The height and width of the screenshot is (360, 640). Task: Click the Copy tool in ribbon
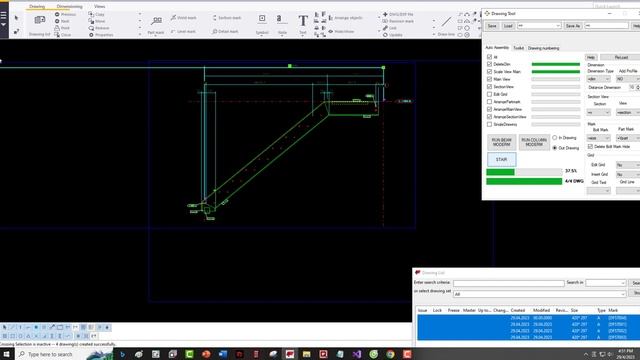tap(97, 14)
